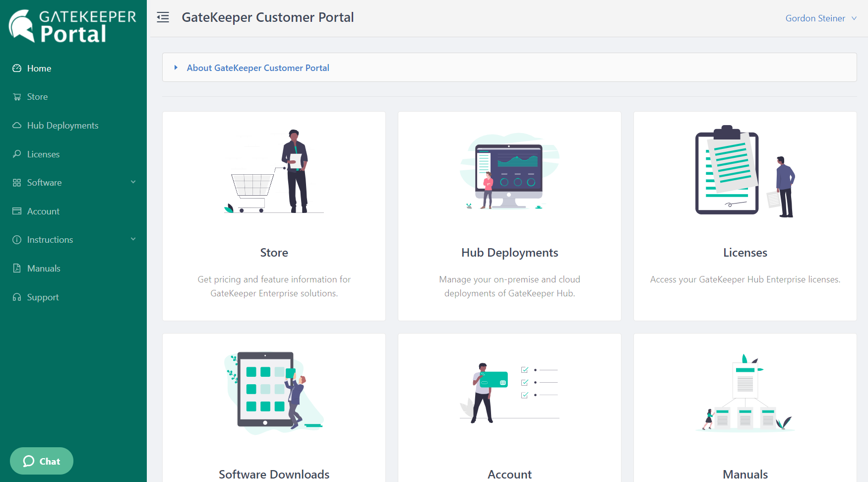Click the Licenses key icon in sidebar
The width and height of the screenshot is (868, 482).
(17, 154)
